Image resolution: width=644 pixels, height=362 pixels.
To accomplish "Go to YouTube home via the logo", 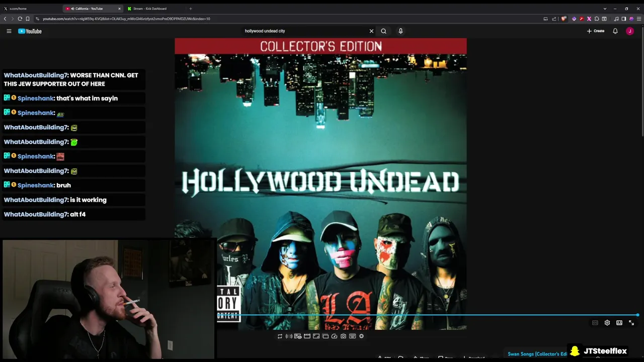I will tap(30, 31).
